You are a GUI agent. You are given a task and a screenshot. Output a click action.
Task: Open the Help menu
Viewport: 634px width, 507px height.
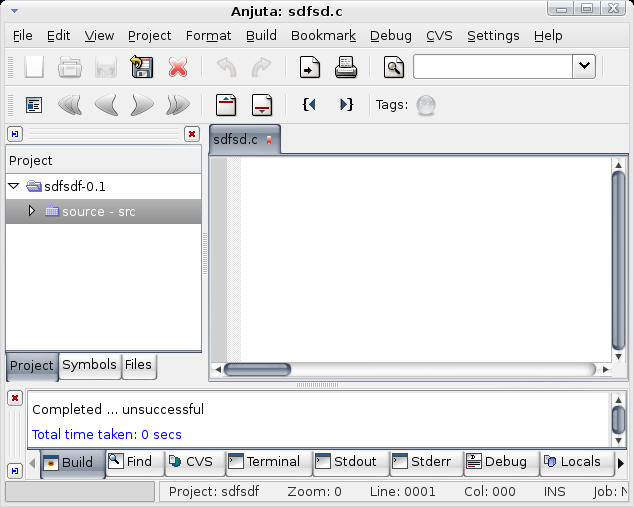[548, 36]
